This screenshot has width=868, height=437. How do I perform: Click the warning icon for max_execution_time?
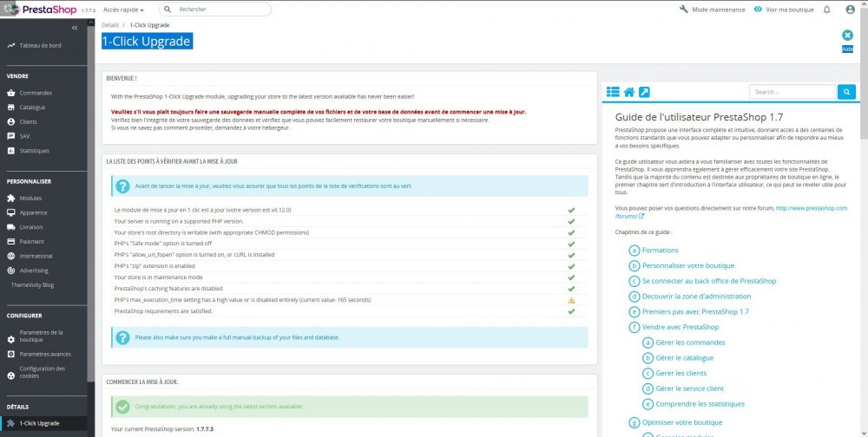(571, 300)
